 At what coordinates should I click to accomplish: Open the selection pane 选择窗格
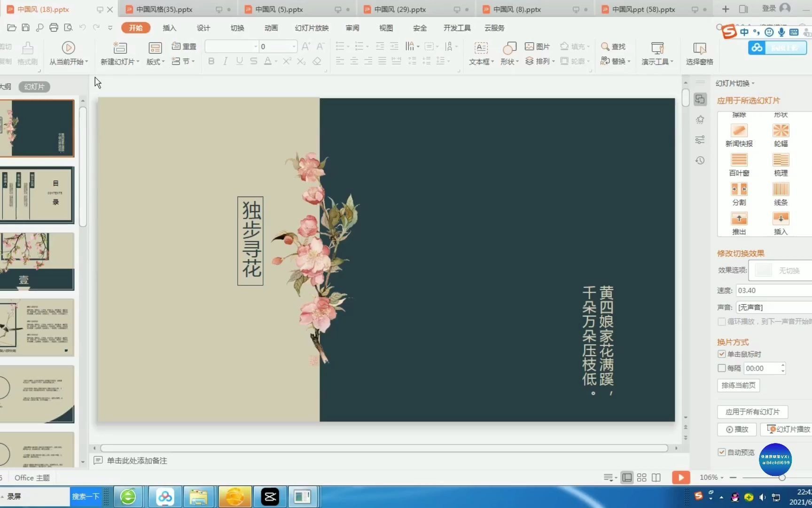(699, 54)
